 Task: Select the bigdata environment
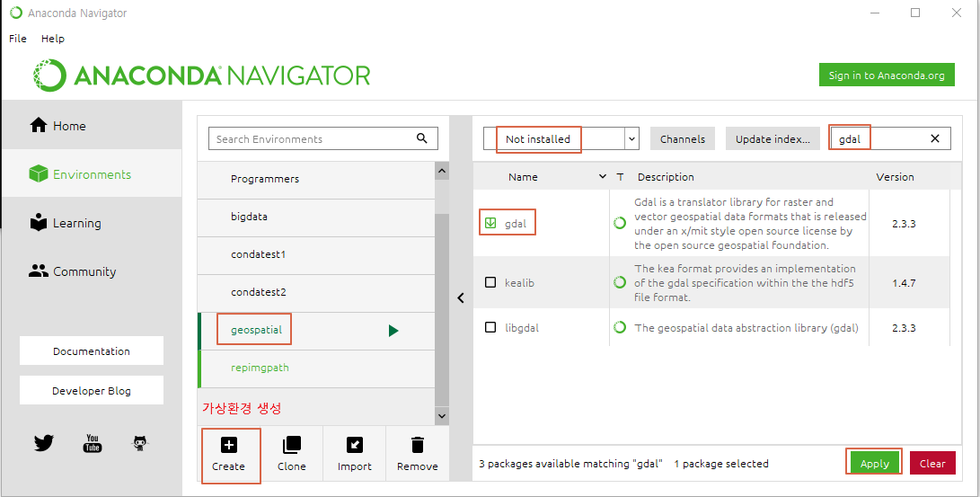click(315, 217)
